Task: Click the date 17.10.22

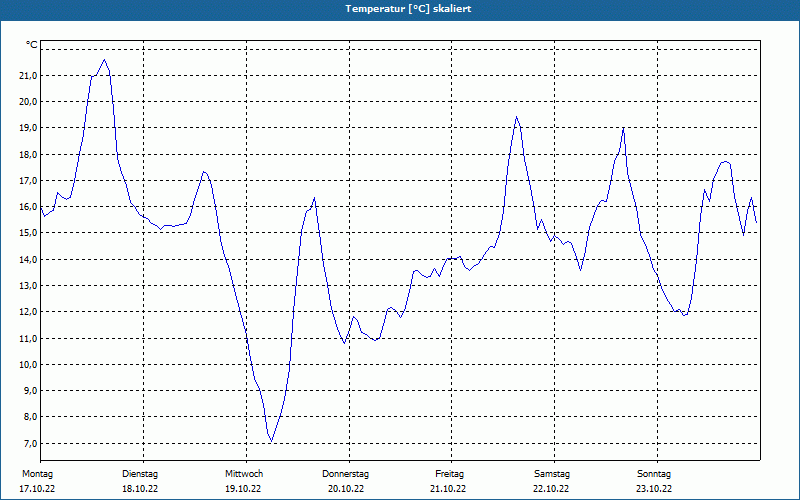Action: [x=37, y=489]
